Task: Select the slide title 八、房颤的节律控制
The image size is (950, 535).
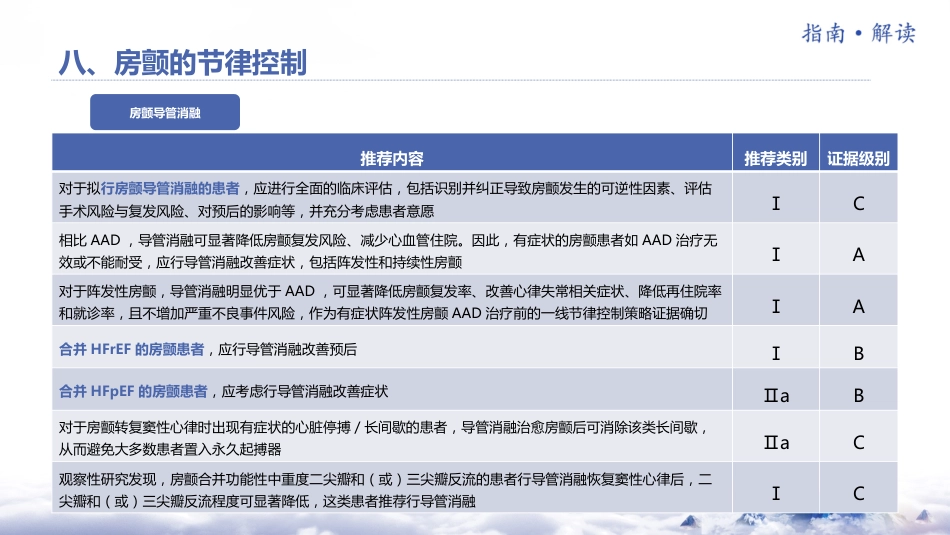Action: (x=182, y=62)
